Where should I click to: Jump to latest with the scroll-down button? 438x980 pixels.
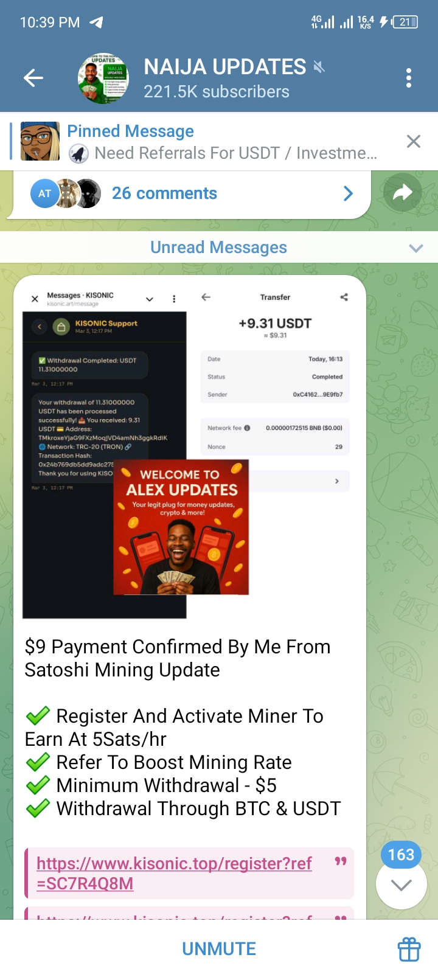click(401, 885)
